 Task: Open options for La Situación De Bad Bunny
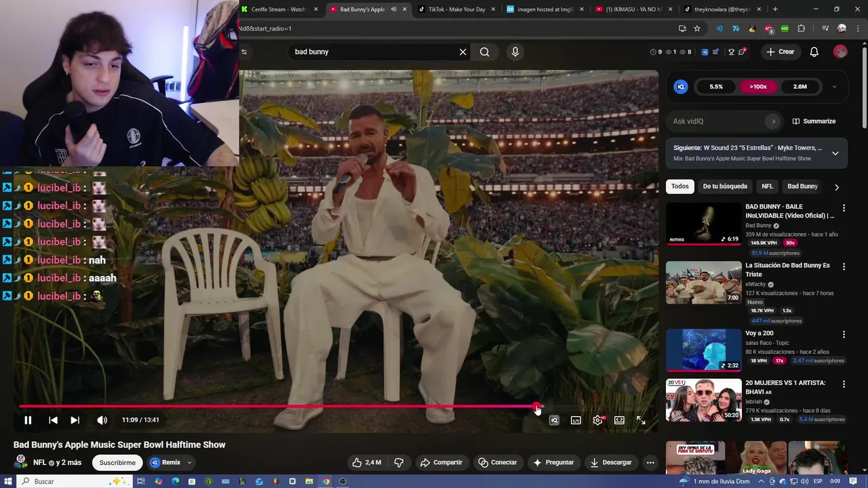click(x=844, y=267)
